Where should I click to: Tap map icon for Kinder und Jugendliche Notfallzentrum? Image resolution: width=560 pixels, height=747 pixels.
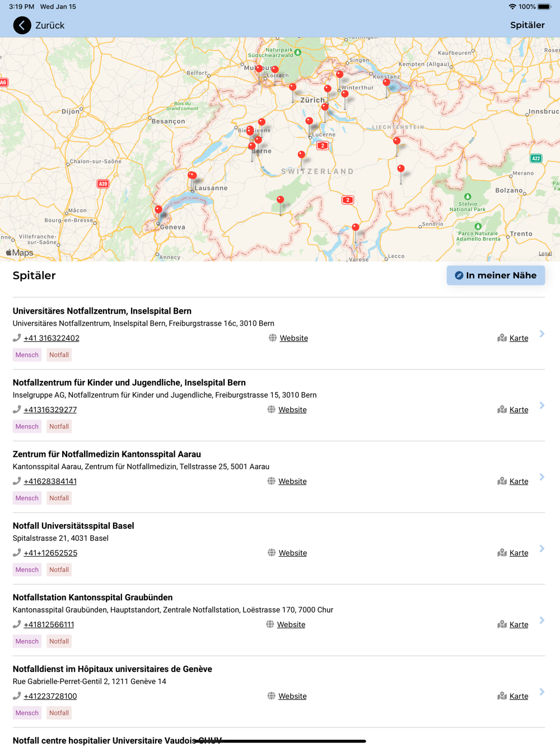coord(502,409)
